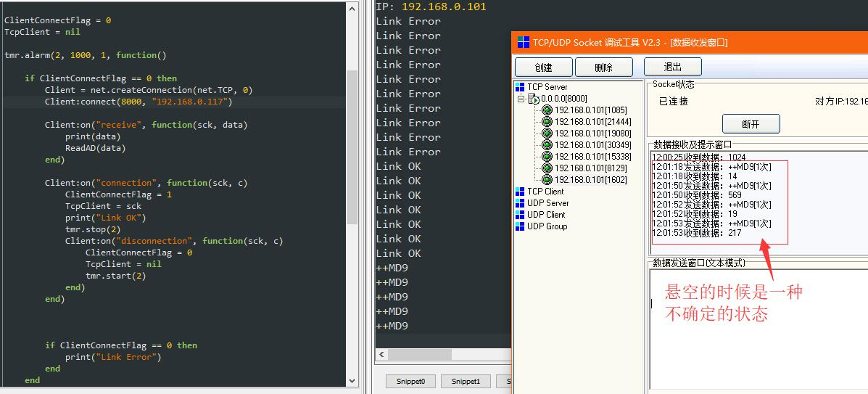
Task: Click the TCP Client node icon
Action: click(x=520, y=192)
